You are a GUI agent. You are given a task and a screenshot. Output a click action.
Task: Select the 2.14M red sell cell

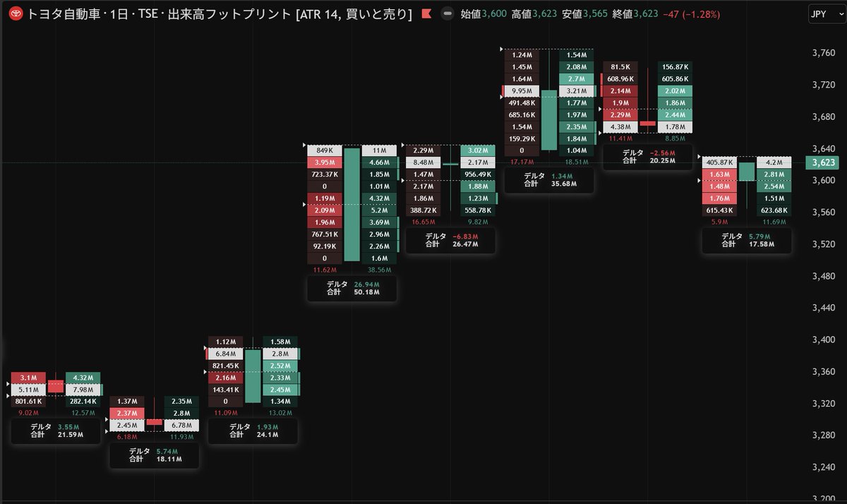[x=620, y=90]
